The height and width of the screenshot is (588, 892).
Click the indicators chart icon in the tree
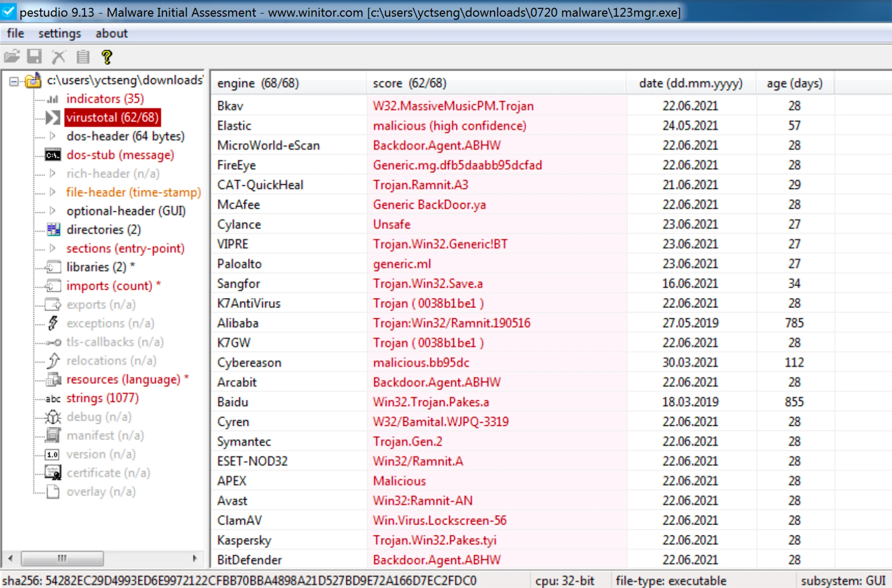tap(53, 99)
